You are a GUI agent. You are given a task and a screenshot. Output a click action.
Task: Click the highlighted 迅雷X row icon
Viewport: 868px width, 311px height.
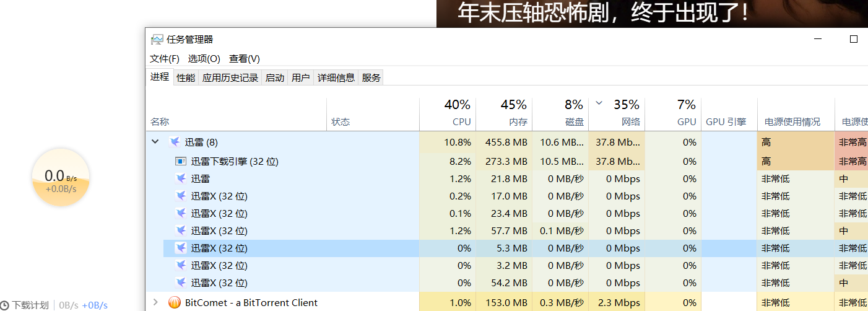(x=181, y=248)
